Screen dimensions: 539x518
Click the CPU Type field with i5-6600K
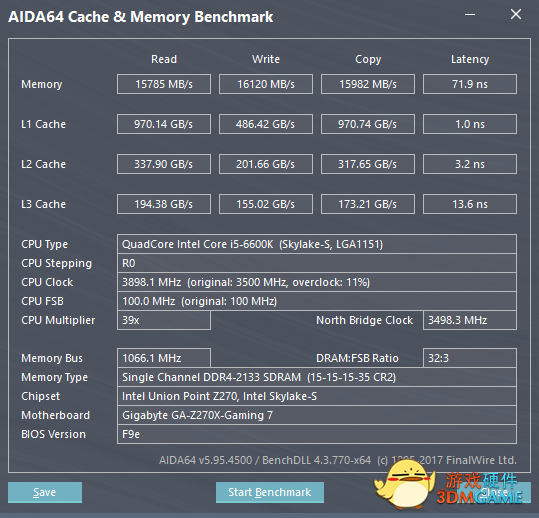(x=317, y=244)
